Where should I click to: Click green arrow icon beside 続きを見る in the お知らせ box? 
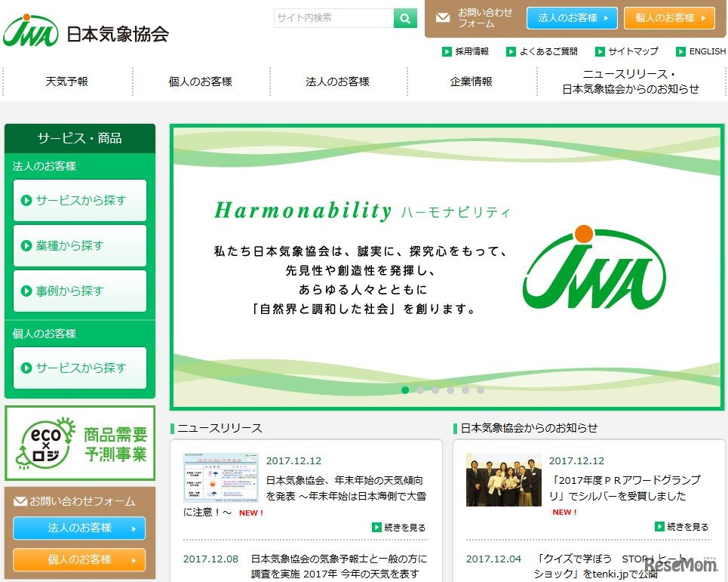[x=659, y=527]
